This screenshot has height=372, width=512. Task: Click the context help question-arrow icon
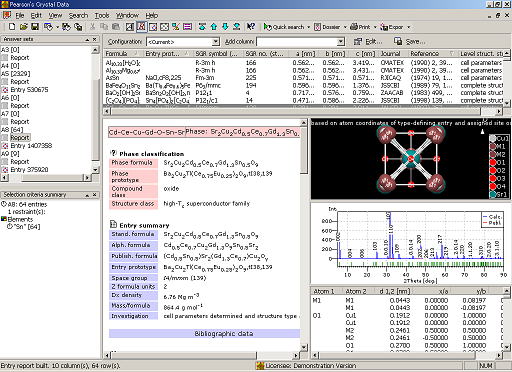[x=251, y=27]
